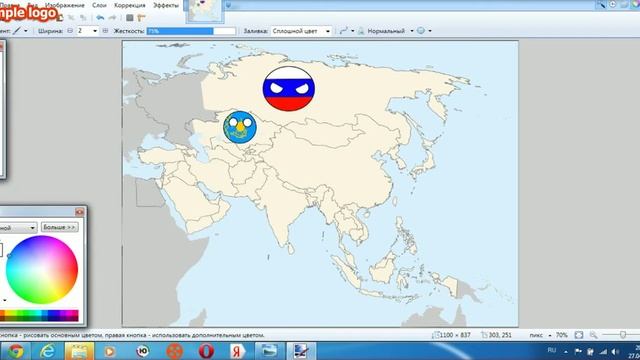Switch to Paint.NET taskbar button

(x=301, y=351)
